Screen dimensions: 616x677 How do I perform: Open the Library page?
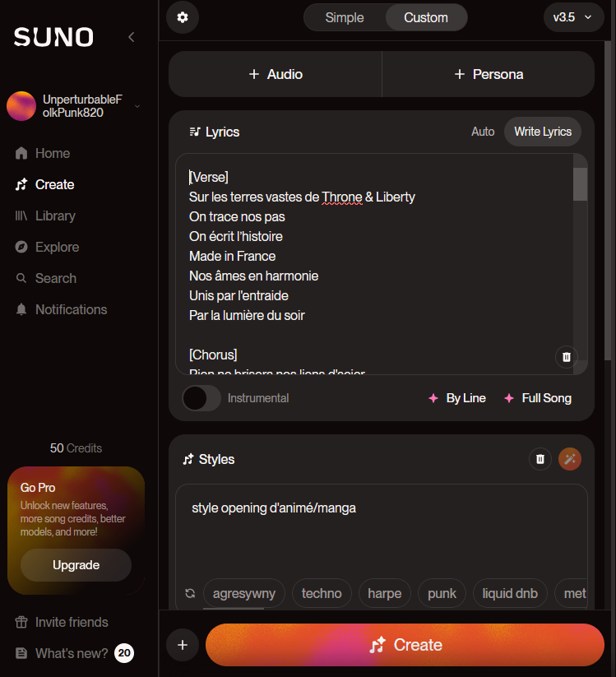pos(55,216)
